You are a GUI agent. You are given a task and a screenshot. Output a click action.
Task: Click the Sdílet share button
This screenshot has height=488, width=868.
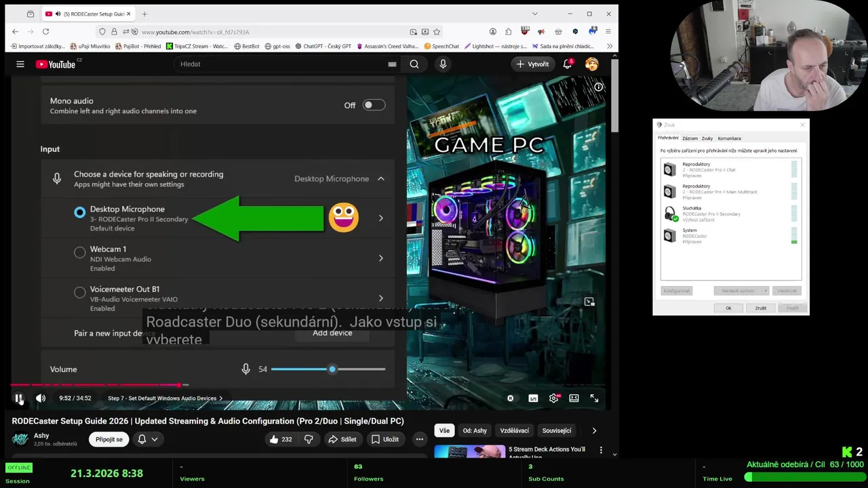(x=342, y=439)
